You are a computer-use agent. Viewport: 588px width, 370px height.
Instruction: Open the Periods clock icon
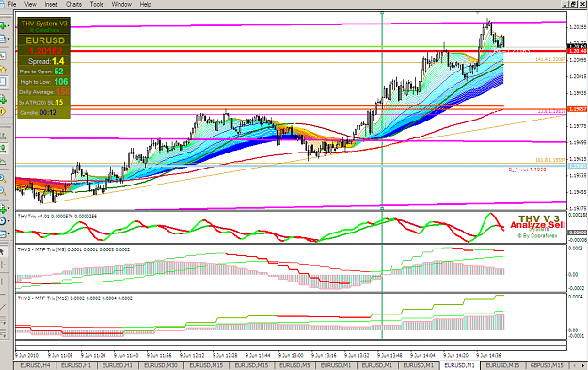(3, 221)
